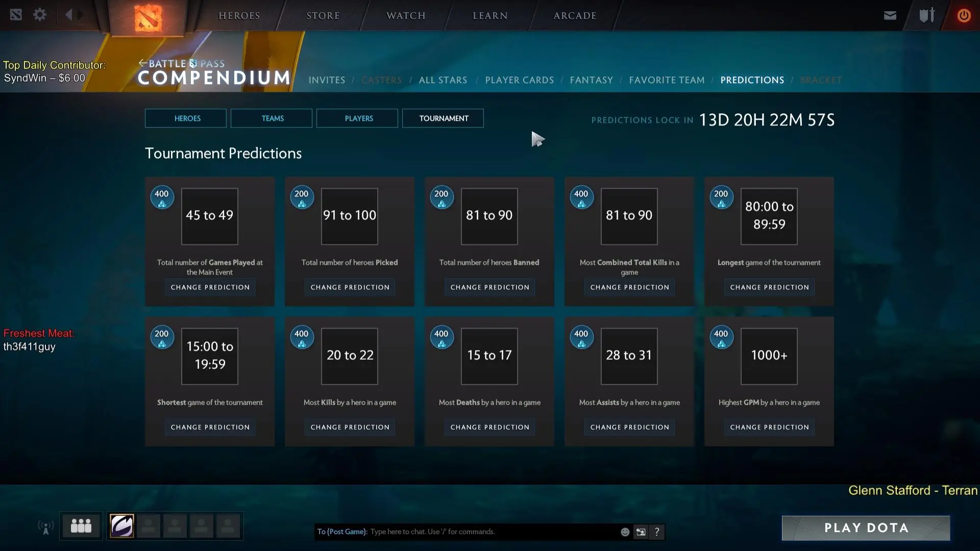Change prediction for Longest game

[x=769, y=287]
